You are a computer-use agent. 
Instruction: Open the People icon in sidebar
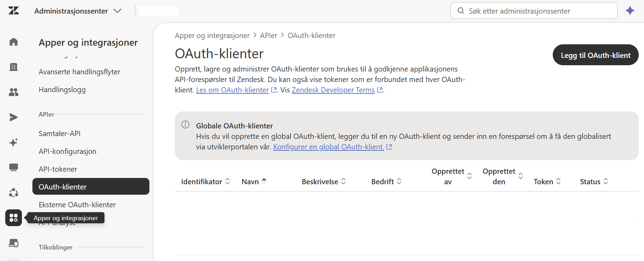(14, 92)
